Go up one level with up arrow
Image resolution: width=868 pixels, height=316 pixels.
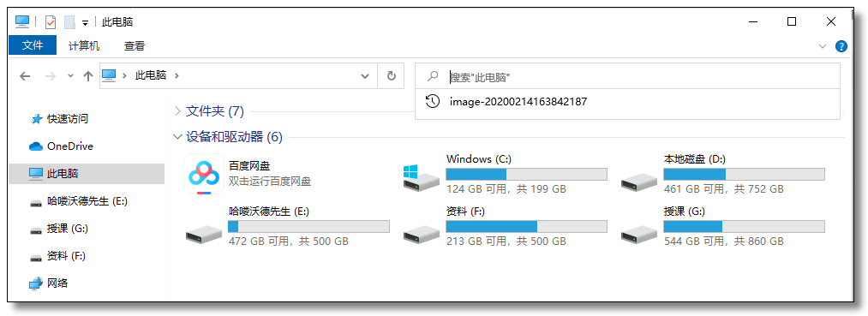[x=87, y=76]
